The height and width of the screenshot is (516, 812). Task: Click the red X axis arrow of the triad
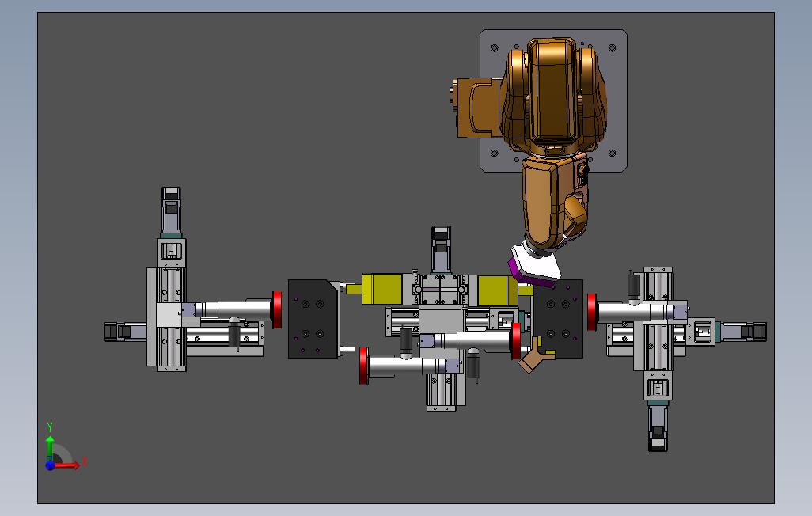[67, 465]
